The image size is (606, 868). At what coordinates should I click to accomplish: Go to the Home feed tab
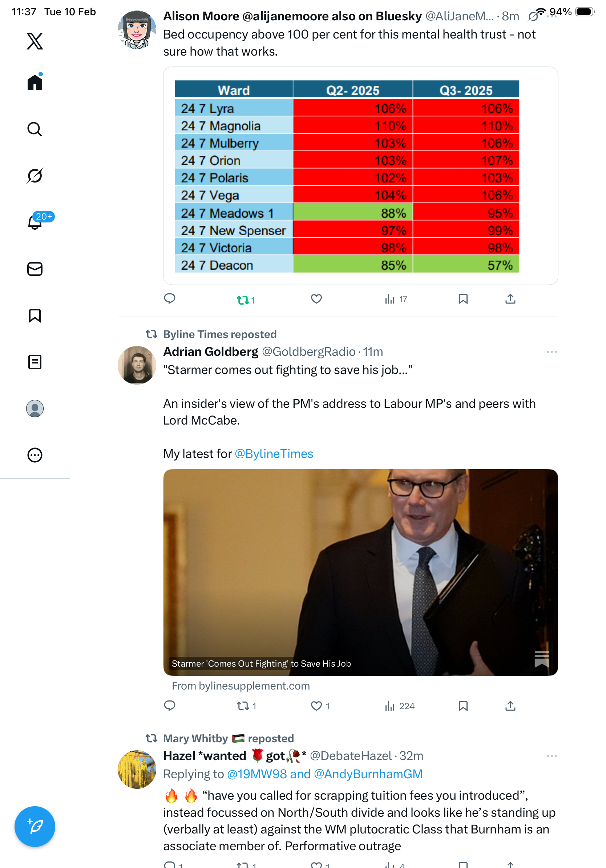pyautogui.click(x=35, y=83)
